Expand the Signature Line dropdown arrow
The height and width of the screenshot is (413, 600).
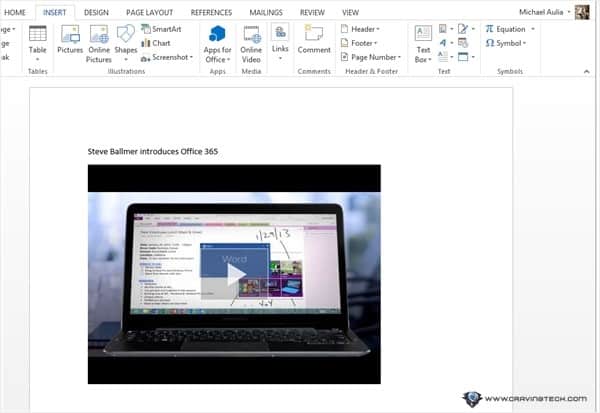pyautogui.click(x=473, y=29)
